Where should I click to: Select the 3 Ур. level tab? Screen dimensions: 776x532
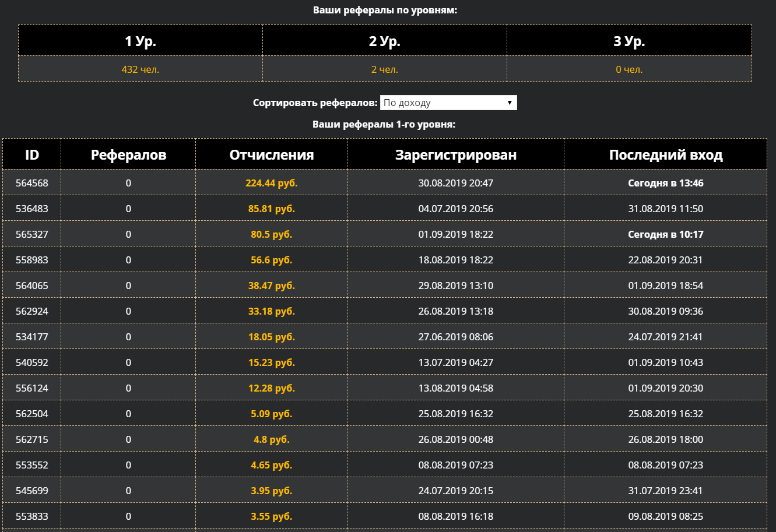coord(629,41)
